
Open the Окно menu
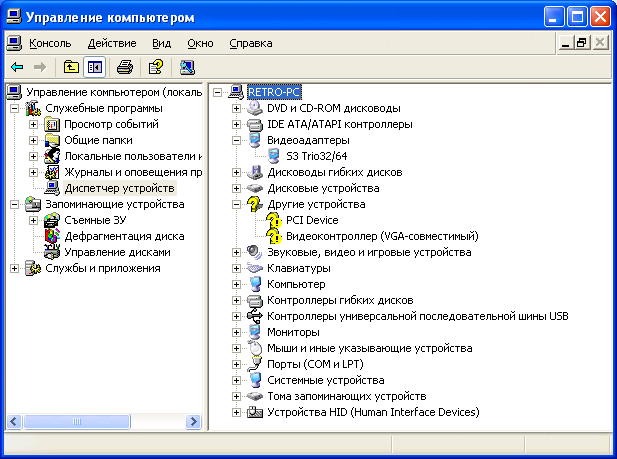[200, 43]
